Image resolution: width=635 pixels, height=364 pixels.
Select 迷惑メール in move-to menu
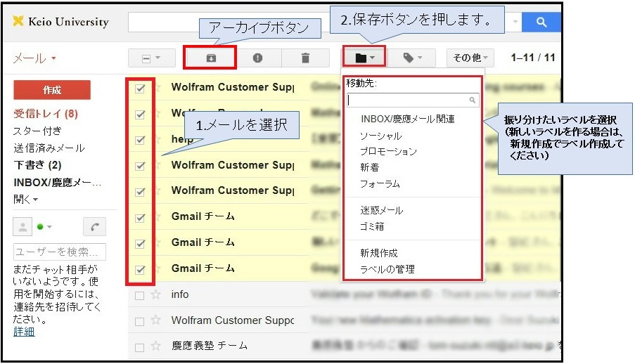click(x=381, y=211)
